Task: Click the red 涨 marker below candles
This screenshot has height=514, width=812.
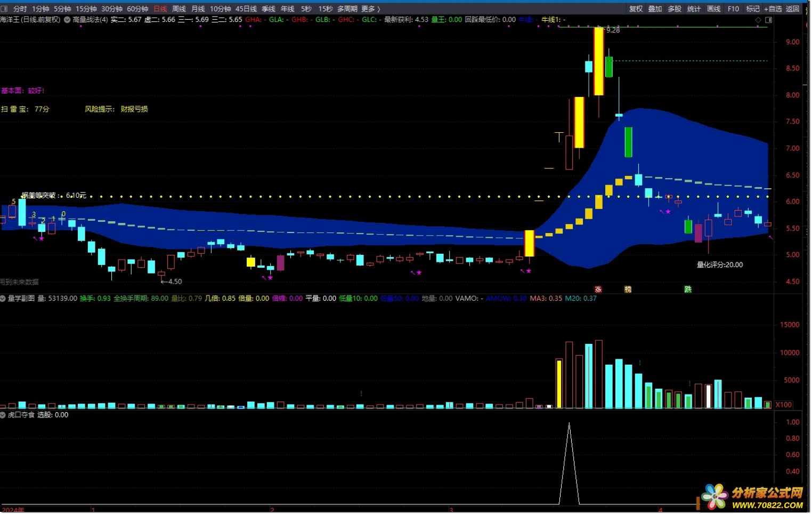Action: coord(598,290)
